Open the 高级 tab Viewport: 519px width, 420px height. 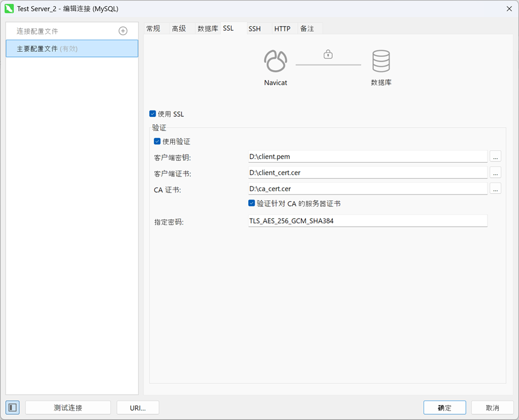(182, 29)
